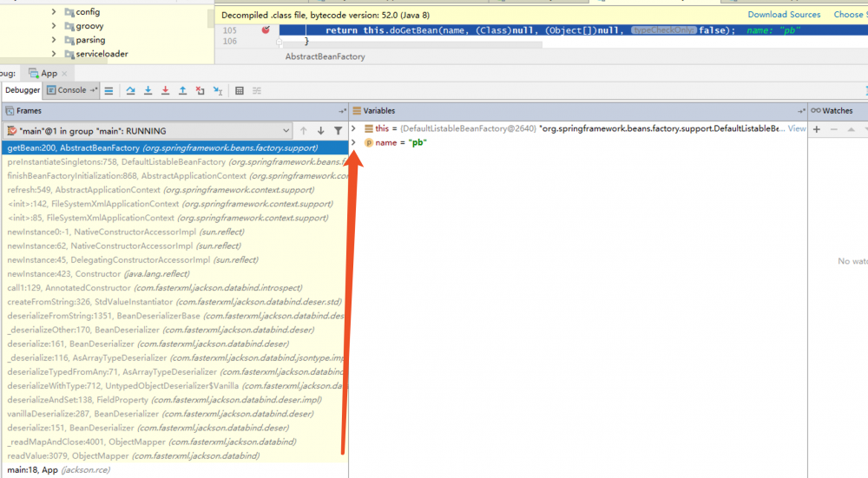868x478 pixels.
Task: Select the <init>:85 FileSystemXmlApplicationContext frame
Action: pos(175,218)
